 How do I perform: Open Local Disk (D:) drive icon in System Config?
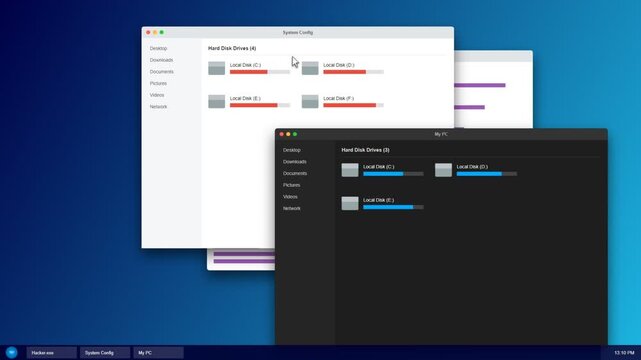pyautogui.click(x=310, y=68)
